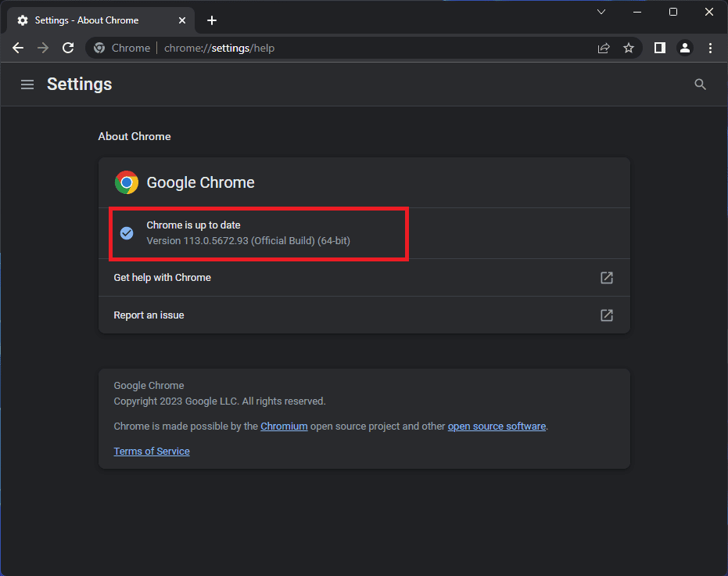Open new tab with plus button
Viewport: 728px width, 576px height.
pos(211,20)
